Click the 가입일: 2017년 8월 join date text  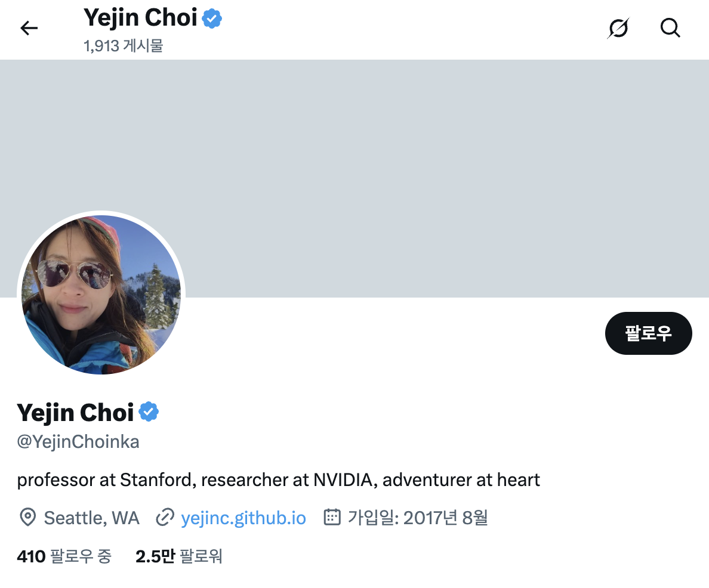click(x=417, y=518)
